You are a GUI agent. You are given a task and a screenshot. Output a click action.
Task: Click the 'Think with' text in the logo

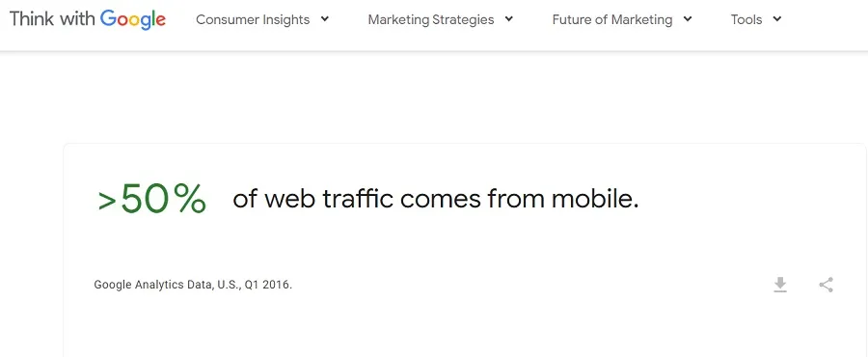(52, 19)
